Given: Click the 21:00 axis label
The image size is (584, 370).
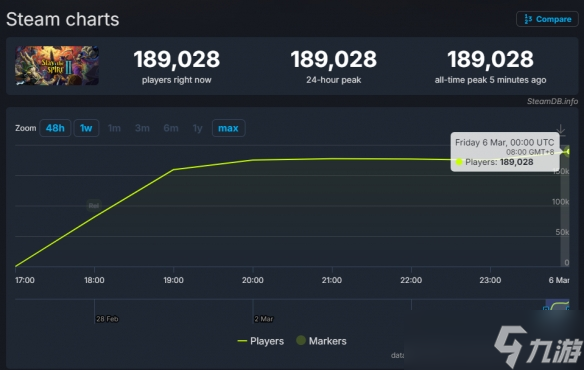Looking at the screenshot, I should (331, 280).
